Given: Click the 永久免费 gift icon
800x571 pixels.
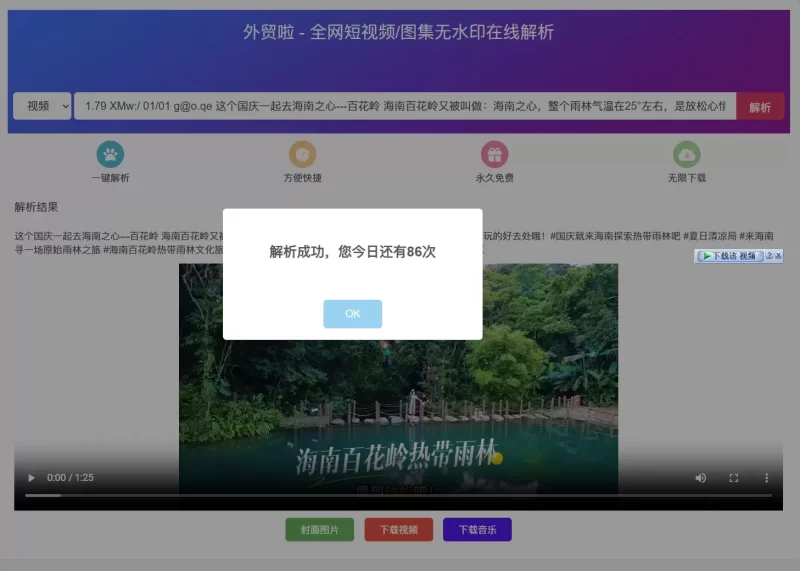Looking at the screenshot, I should [494, 154].
